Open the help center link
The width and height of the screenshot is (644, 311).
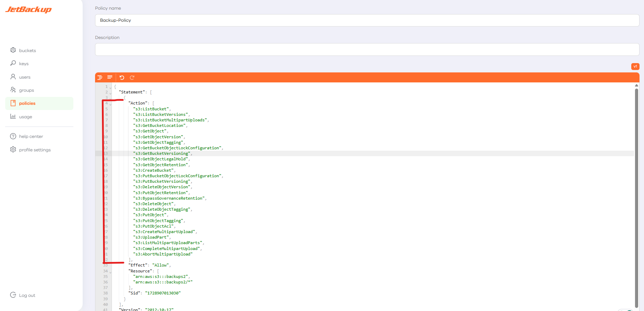(31, 137)
